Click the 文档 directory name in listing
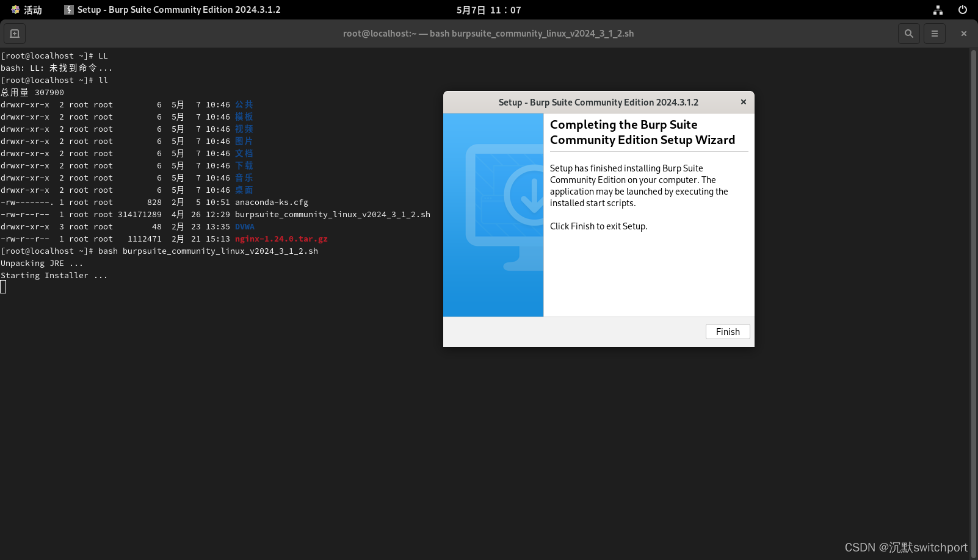978x560 pixels. (x=244, y=153)
